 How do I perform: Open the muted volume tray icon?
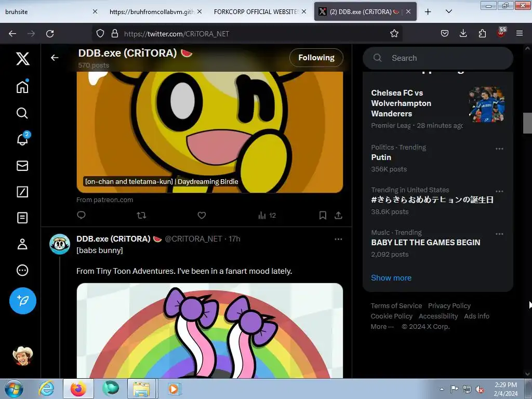(x=480, y=389)
